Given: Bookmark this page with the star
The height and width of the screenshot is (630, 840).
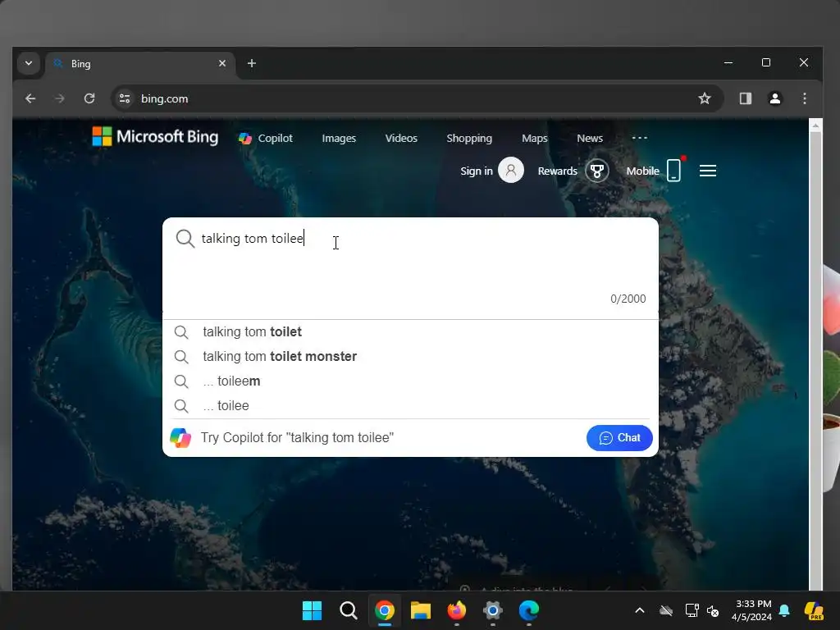Looking at the screenshot, I should [x=705, y=98].
